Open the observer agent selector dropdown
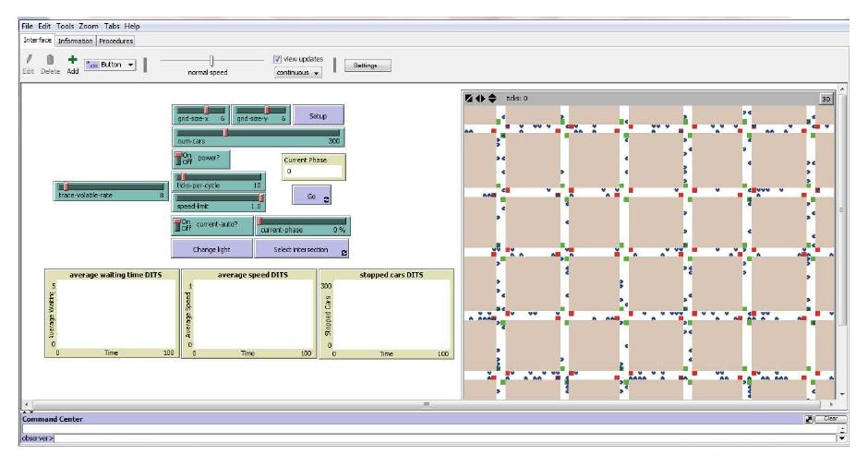The image size is (868, 466). pos(38,438)
